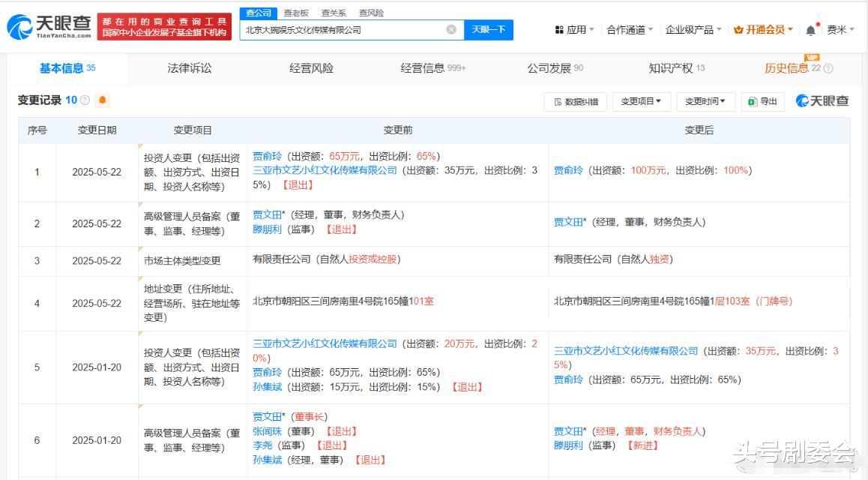
Task: Open the 变更时间 filter dropdown
Action: [x=705, y=102]
